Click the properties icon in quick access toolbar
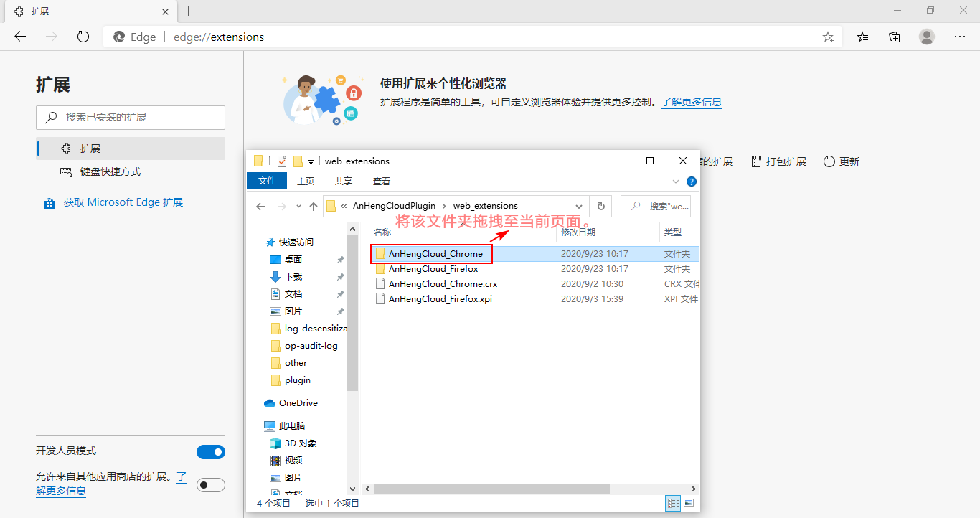Screen dimensions: 980x518 tap(282, 161)
